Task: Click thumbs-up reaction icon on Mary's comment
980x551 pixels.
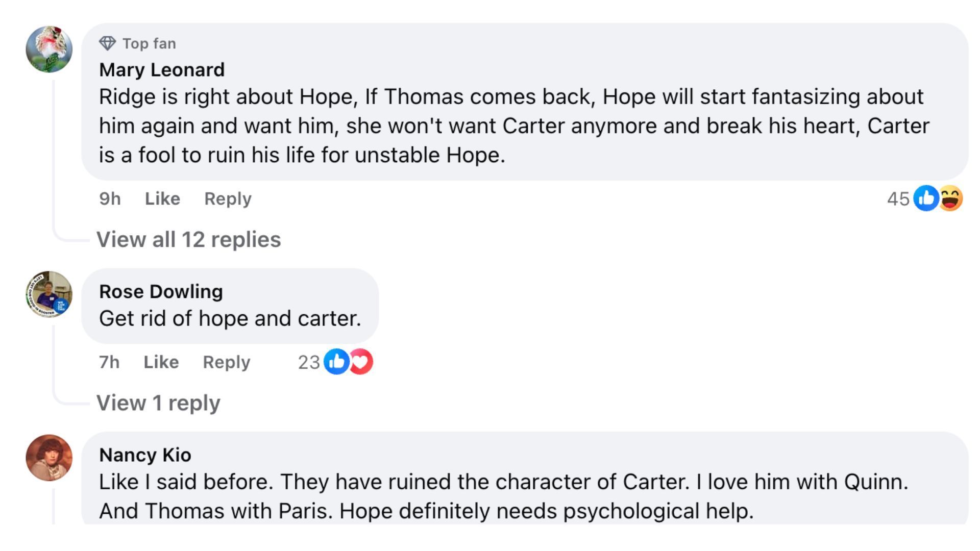Action: coord(926,198)
